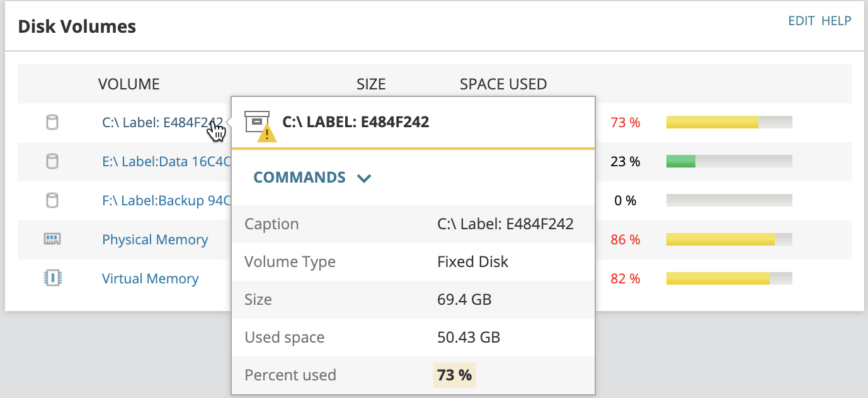
Task: Click the highlighted 73 % percent used value
Action: coord(455,375)
